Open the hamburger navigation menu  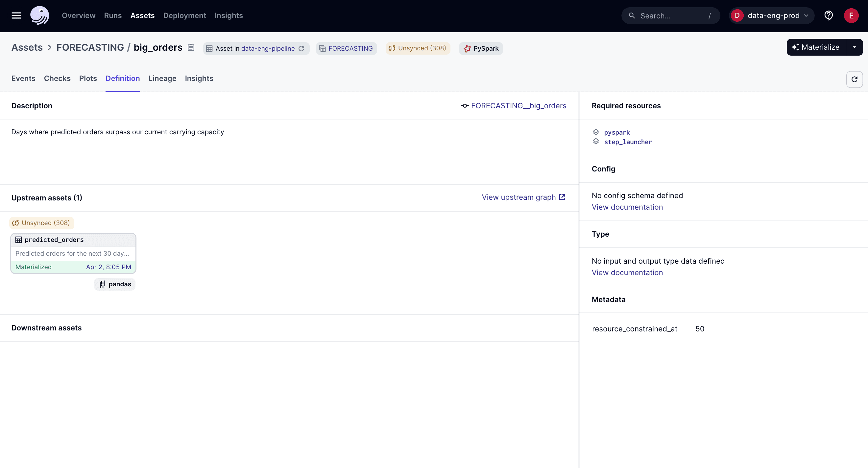(16, 15)
